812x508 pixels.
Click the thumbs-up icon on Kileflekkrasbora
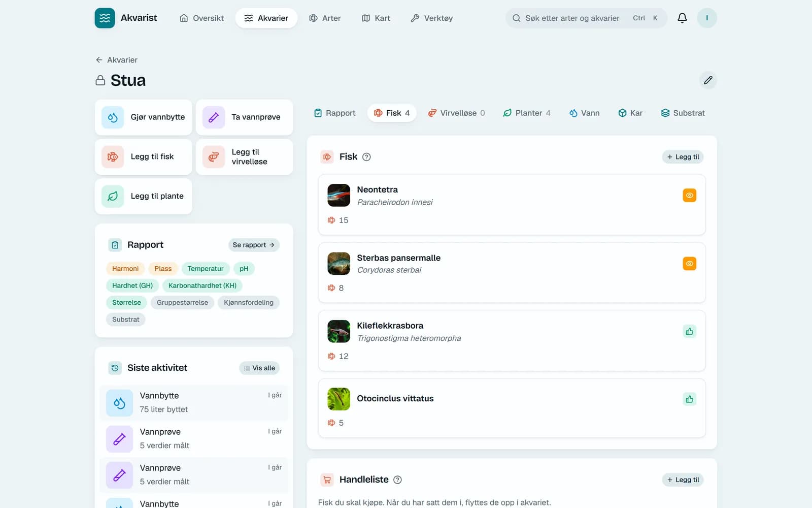pos(689,332)
